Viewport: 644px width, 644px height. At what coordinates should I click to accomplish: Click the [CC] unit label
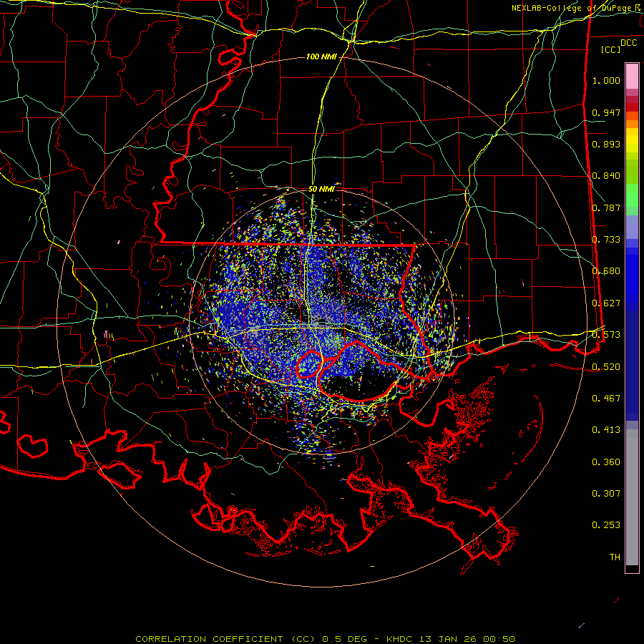(x=610, y=49)
